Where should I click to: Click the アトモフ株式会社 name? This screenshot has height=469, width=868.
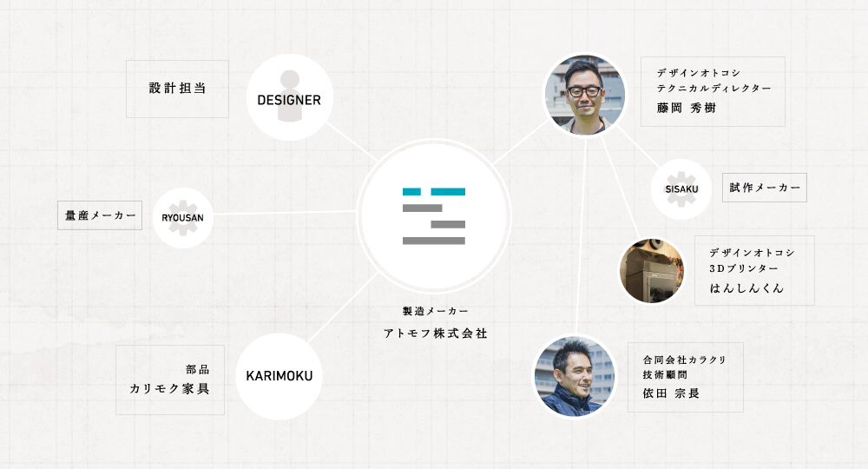(x=435, y=334)
